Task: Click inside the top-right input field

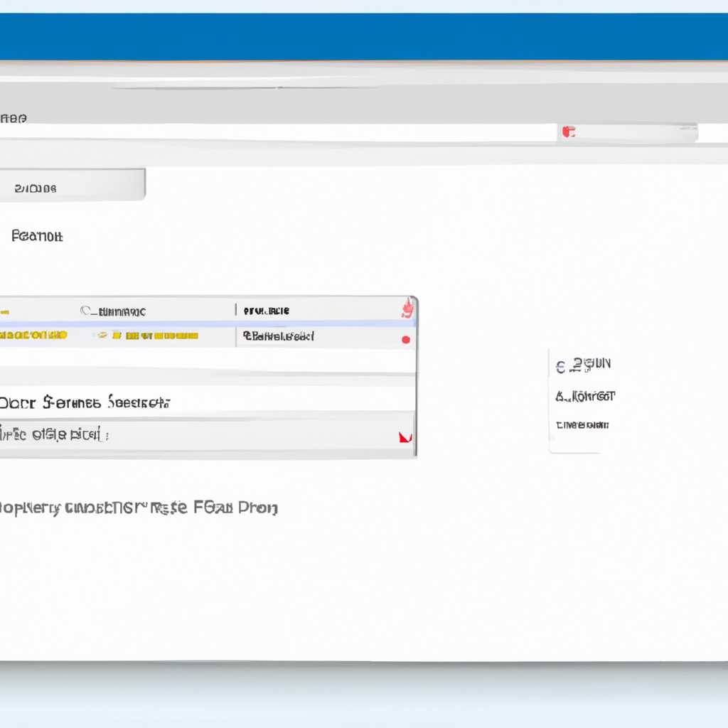Action: coord(627,132)
